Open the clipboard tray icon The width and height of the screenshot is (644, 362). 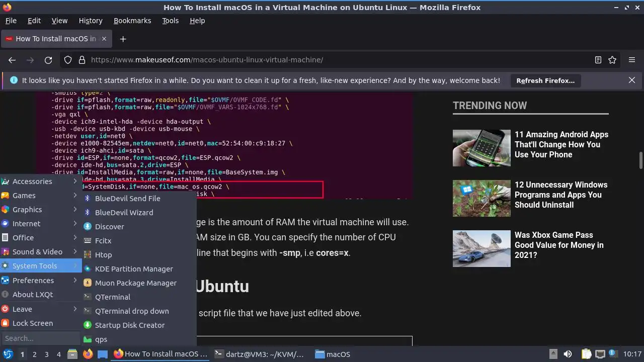(x=586, y=354)
